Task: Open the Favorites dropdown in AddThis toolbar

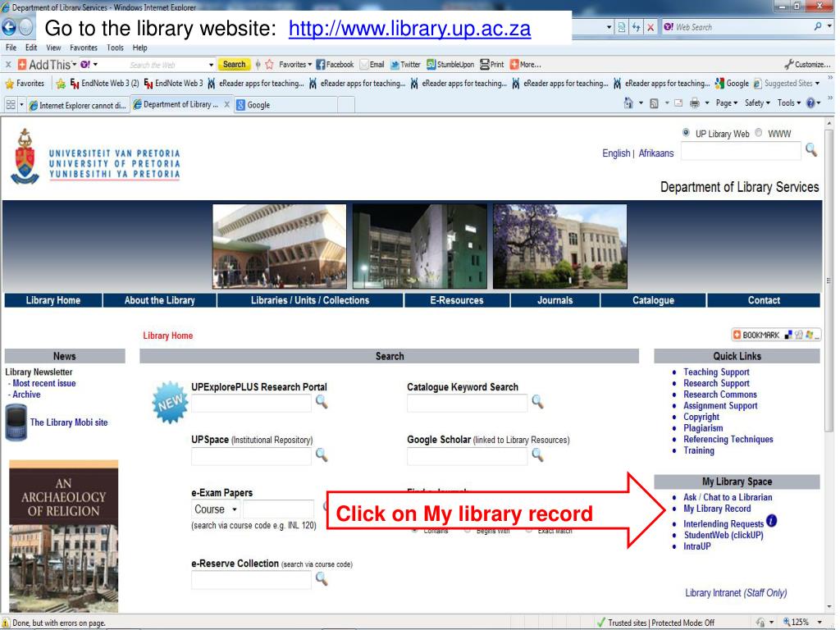Action: [x=295, y=64]
